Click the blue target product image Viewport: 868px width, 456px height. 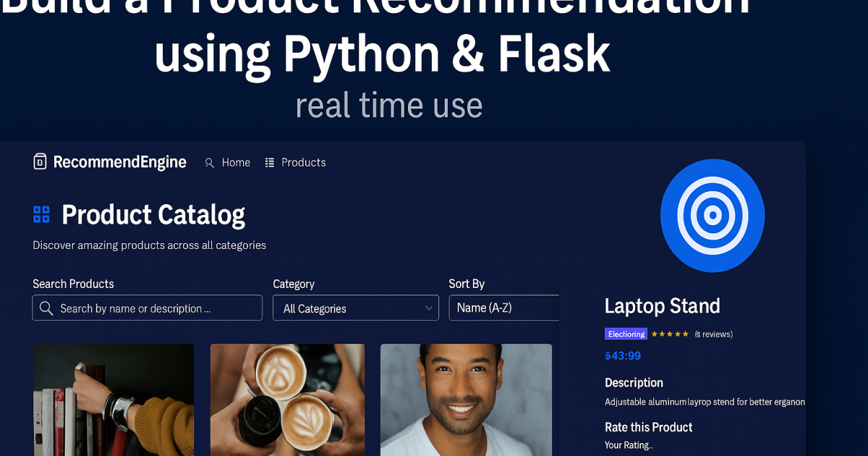click(x=712, y=215)
